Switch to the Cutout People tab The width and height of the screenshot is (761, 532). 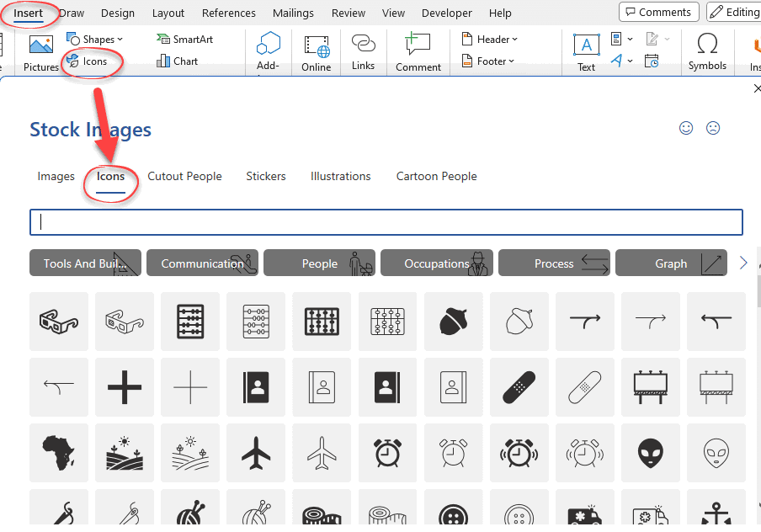pyautogui.click(x=184, y=177)
